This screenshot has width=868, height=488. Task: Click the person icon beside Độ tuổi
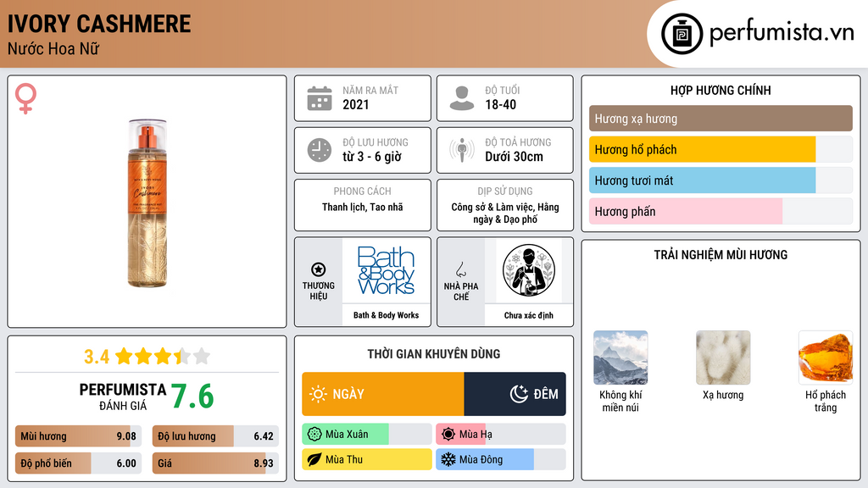[x=462, y=98]
